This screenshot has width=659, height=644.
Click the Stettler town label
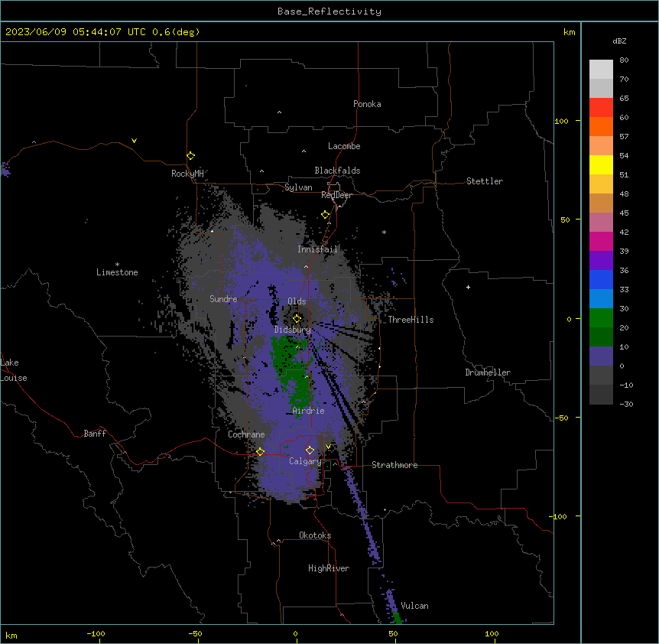(x=484, y=181)
